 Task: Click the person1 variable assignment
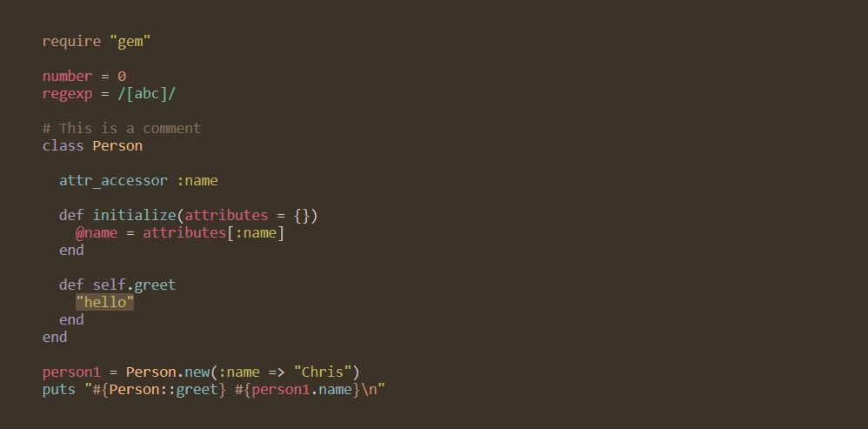click(x=71, y=372)
